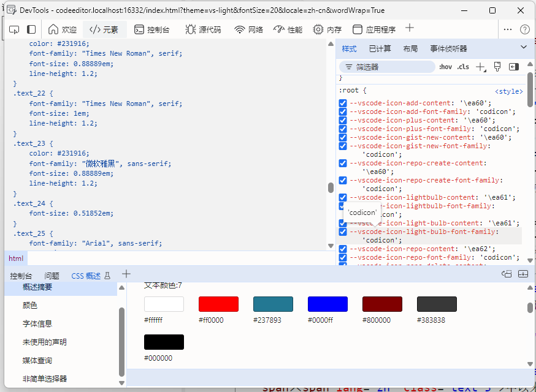Click the scroll-up arrow of the code panel
Screen dimensions: 536x392
(331, 43)
